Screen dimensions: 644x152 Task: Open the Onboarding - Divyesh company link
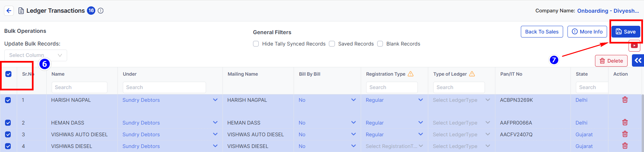(608, 11)
